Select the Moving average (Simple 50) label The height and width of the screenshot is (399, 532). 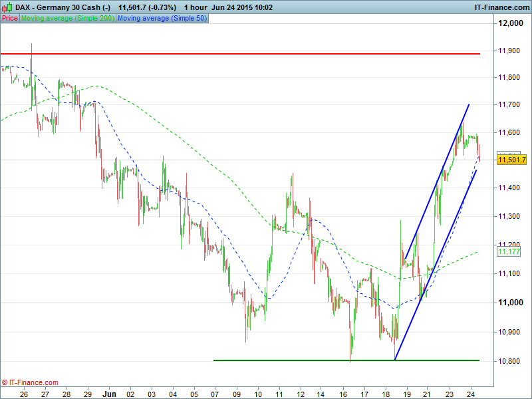[x=162, y=19]
